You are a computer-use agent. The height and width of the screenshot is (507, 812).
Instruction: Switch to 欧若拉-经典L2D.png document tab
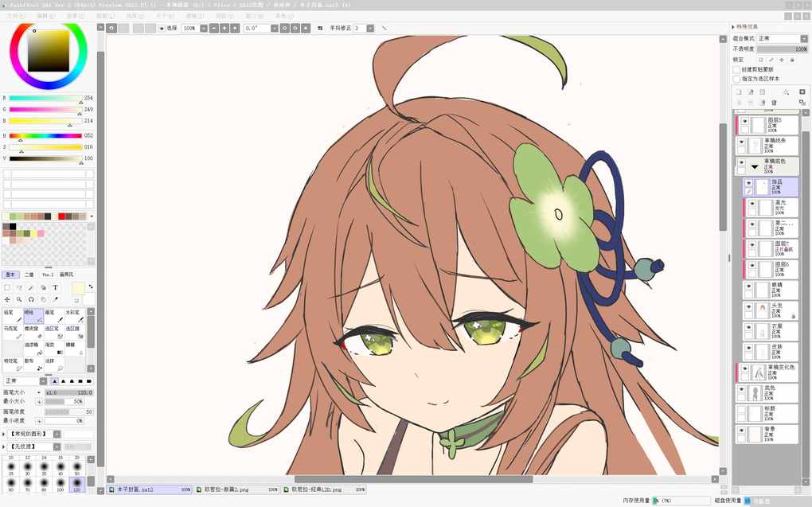click(323, 489)
